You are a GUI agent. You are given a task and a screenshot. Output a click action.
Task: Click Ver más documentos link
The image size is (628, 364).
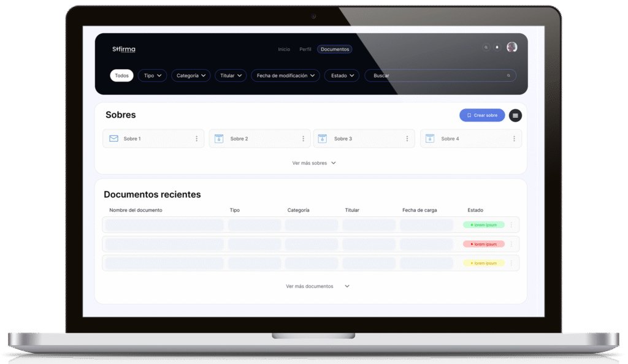pos(317,286)
